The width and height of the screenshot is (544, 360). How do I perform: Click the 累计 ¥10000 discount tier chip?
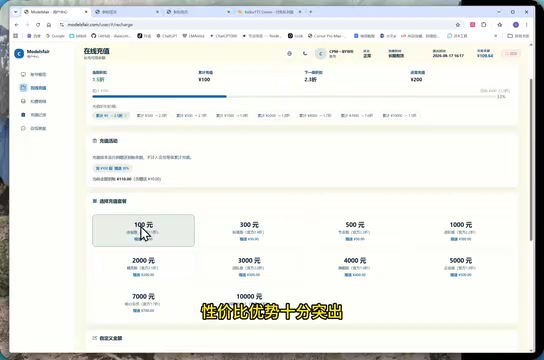[x=399, y=115]
